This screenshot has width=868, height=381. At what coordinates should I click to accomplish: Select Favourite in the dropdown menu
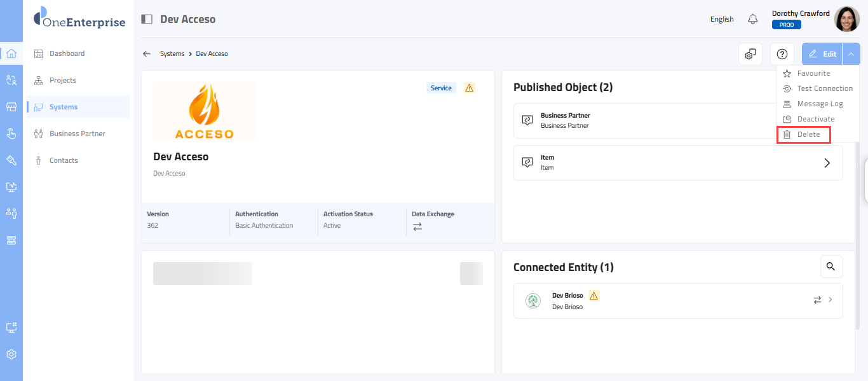(813, 73)
